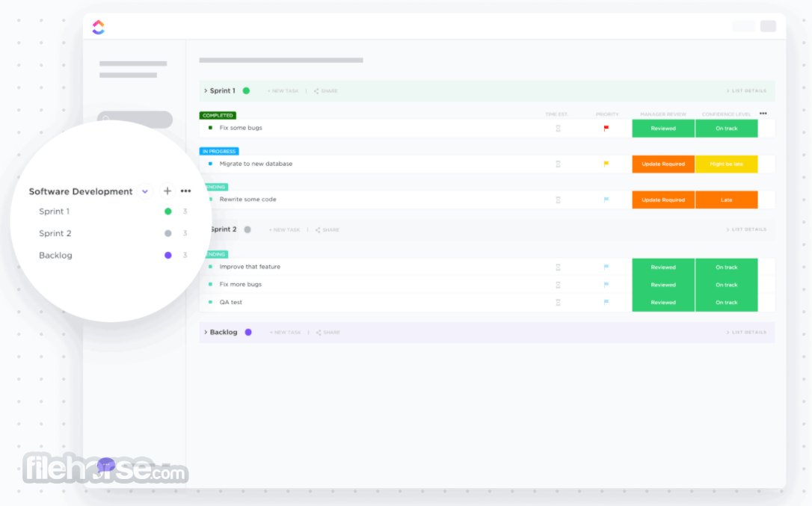Open List Details for Sprint 2
812x506 pixels.
click(746, 229)
